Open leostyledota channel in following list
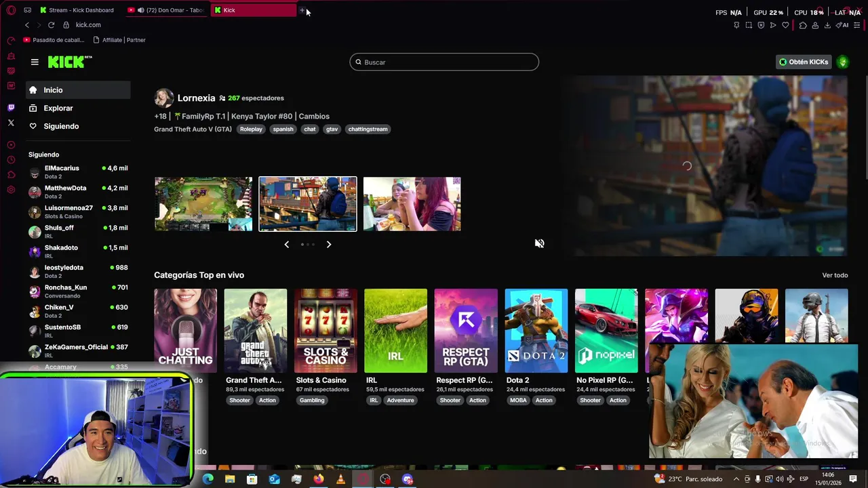868x488 pixels. tap(78, 271)
